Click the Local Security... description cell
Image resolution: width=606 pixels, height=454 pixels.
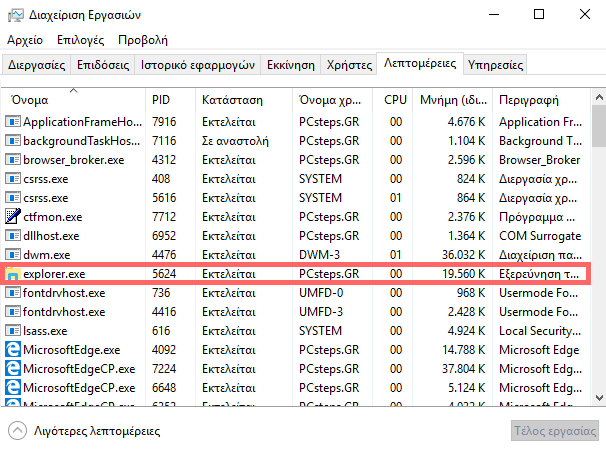click(x=540, y=331)
